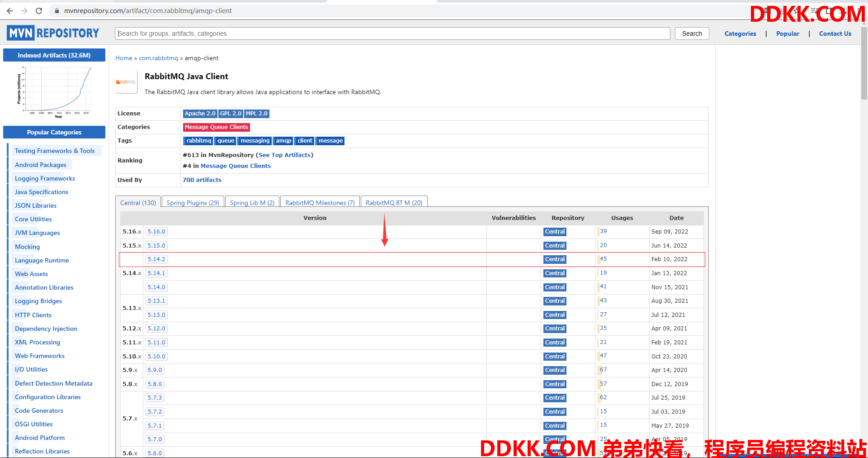Click the page vertical scrollbar thumb
868x458 pixels.
coord(864,63)
